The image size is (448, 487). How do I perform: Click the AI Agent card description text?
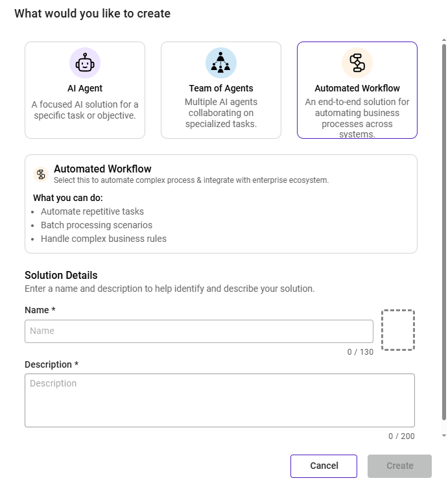85,110
